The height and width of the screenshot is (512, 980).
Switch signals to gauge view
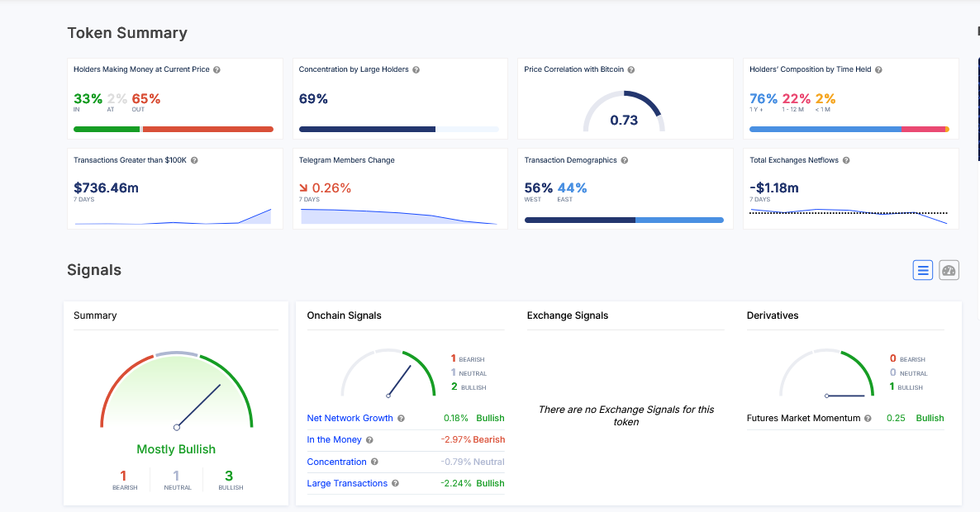(949, 270)
